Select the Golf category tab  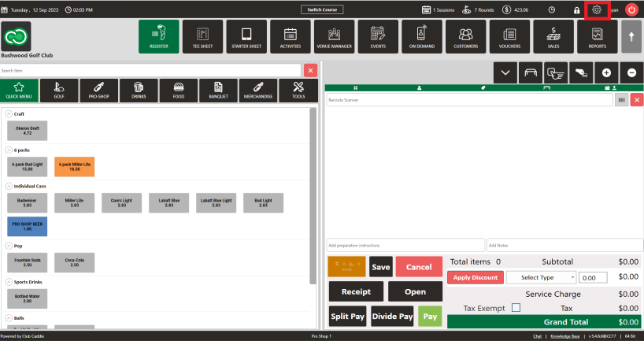[x=59, y=91]
